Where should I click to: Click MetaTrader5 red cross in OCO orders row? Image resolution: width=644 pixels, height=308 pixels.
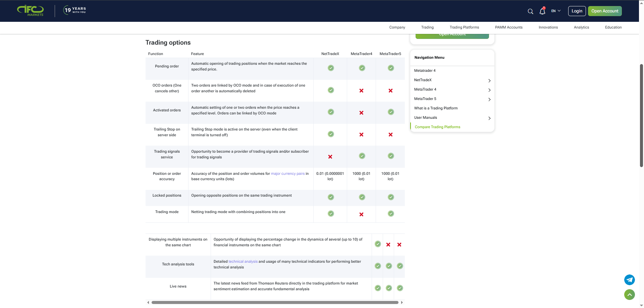pos(390,91)
